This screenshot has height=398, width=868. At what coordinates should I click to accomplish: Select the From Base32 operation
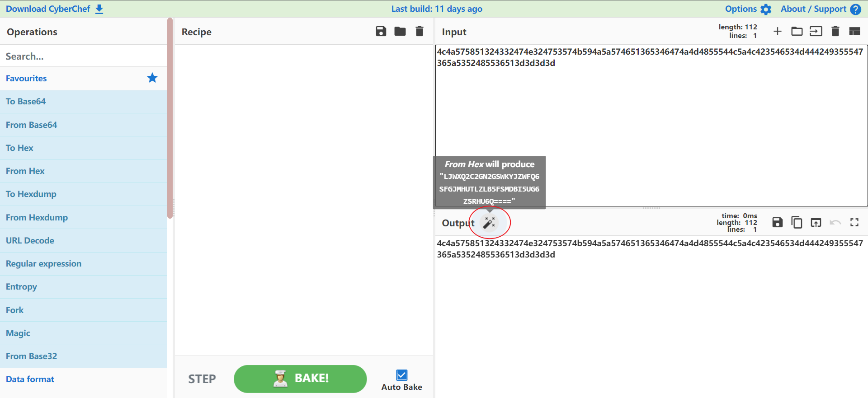(84, 356)
